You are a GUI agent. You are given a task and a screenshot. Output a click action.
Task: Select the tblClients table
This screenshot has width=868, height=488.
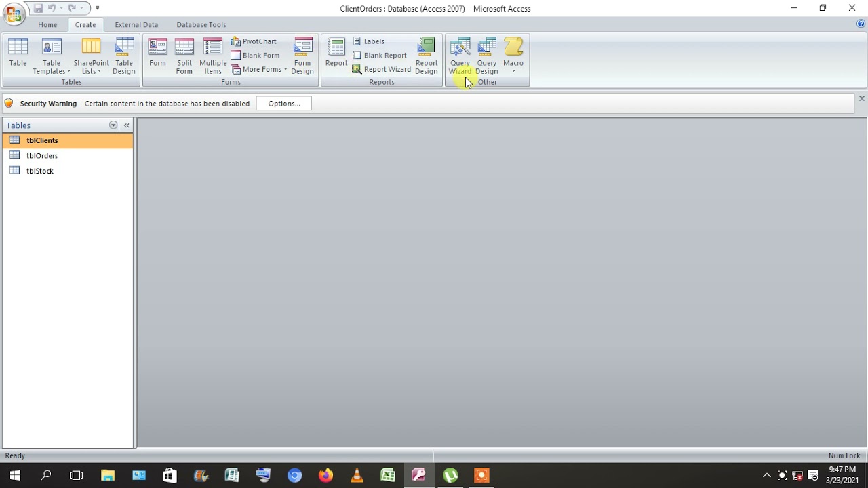[68, 140]
